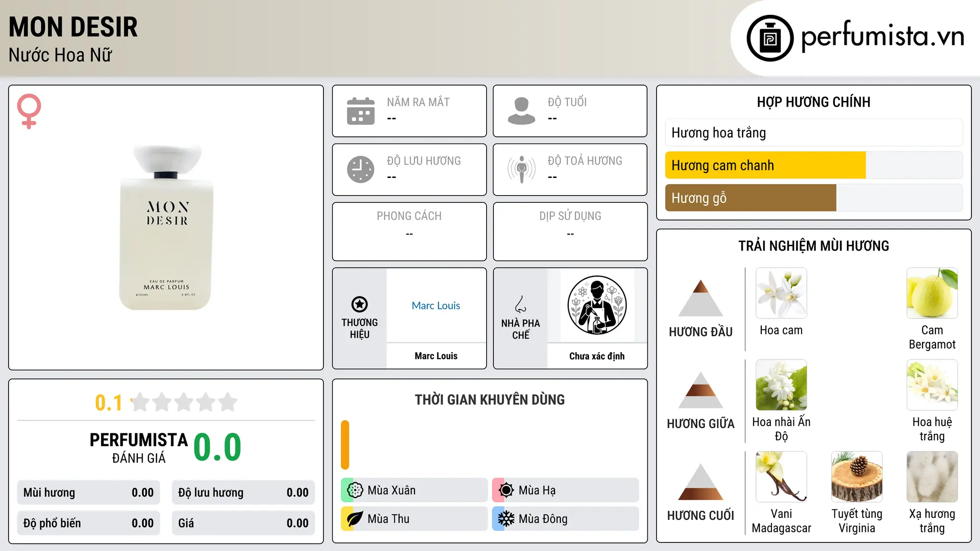The image size is (980, 551).
Task: Click the pink female gender symbol
Action: (x=29, y=111)
